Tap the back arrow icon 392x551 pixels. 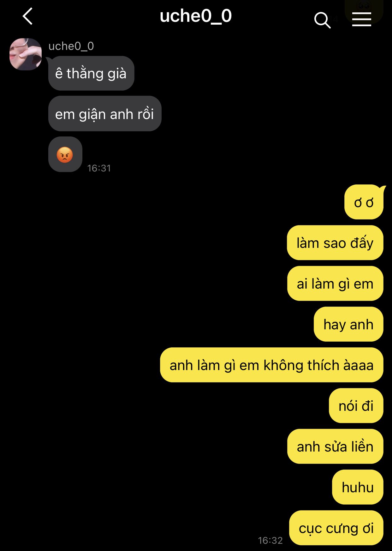(28, 16)
